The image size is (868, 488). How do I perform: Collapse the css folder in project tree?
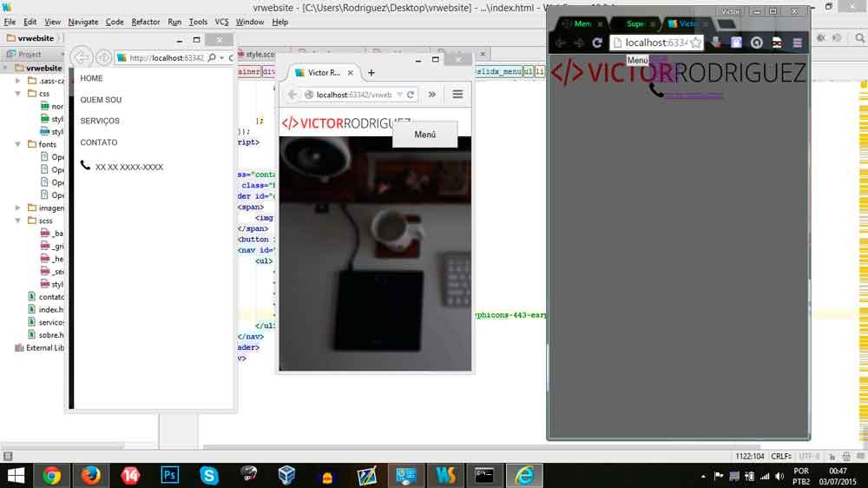[19, 93]
